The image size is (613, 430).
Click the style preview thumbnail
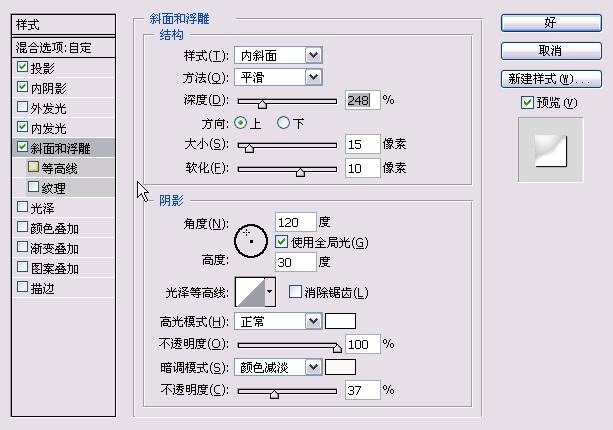[x=550, y=150]
